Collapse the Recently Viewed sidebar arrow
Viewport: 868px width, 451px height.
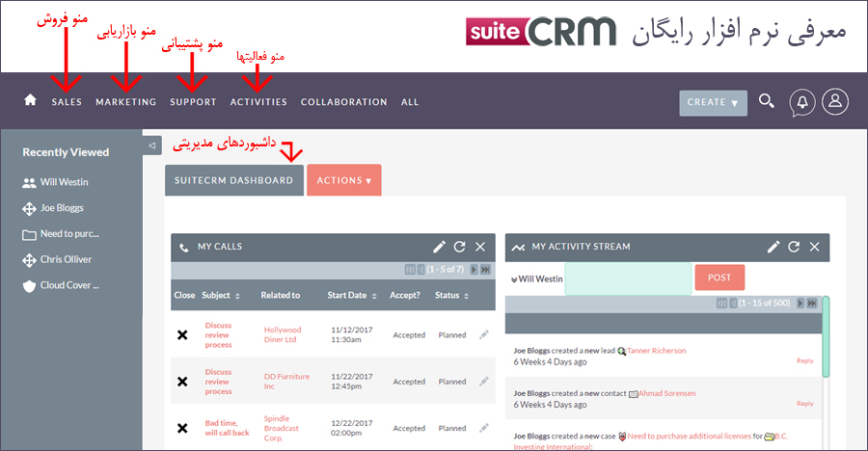point(151,146)
